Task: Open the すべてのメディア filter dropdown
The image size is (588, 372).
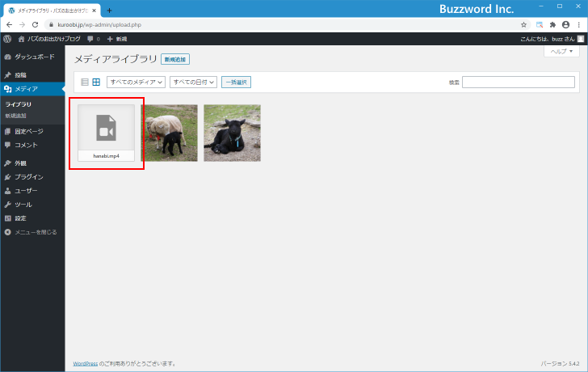Action: point(136,82)
